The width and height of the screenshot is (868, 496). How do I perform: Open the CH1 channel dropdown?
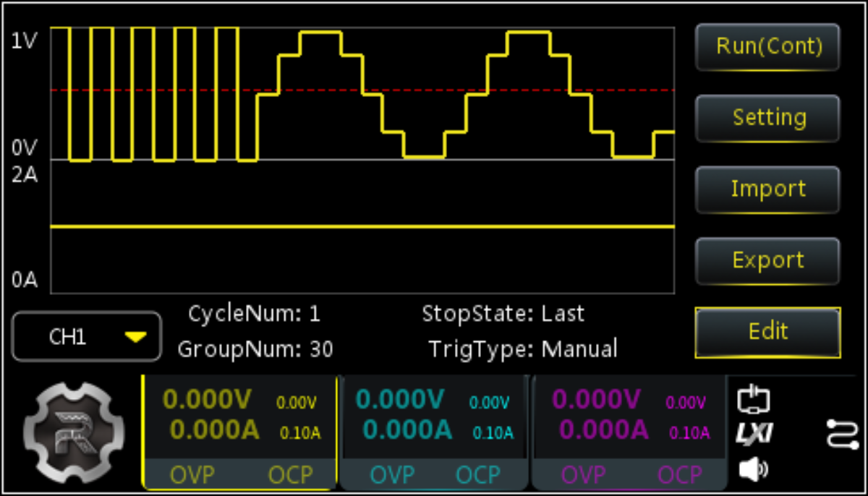tap(87, 337)
